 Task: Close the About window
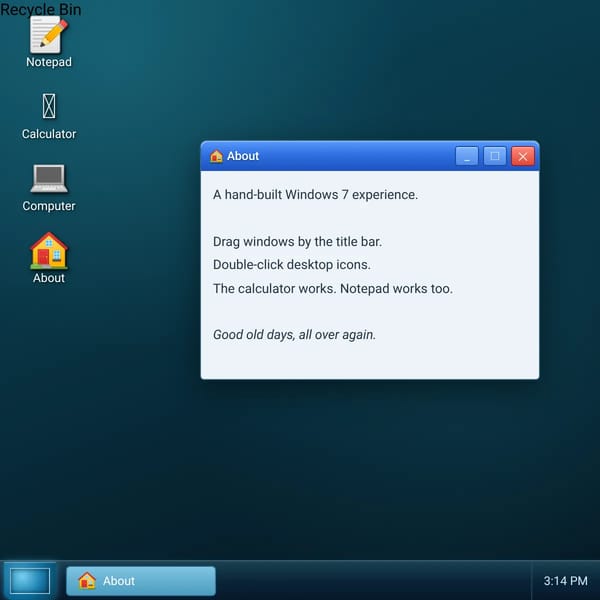pos(523,156)
